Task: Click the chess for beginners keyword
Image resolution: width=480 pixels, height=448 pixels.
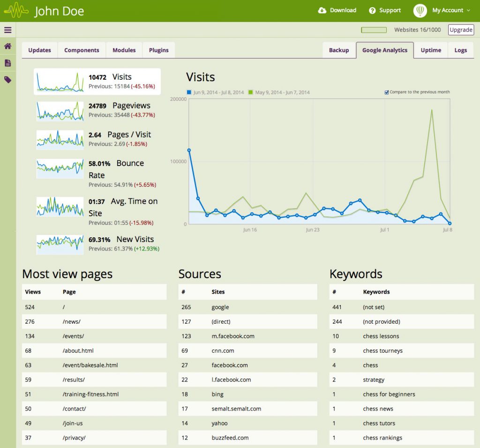Action: click(x=389, y=395)
